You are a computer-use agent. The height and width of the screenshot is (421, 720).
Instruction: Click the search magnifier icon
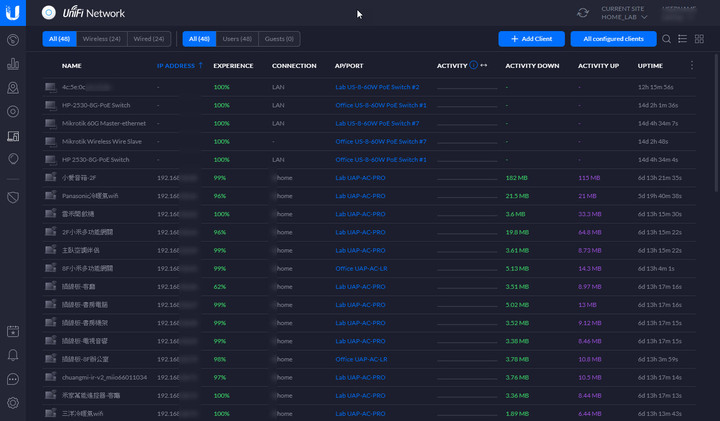666,39
